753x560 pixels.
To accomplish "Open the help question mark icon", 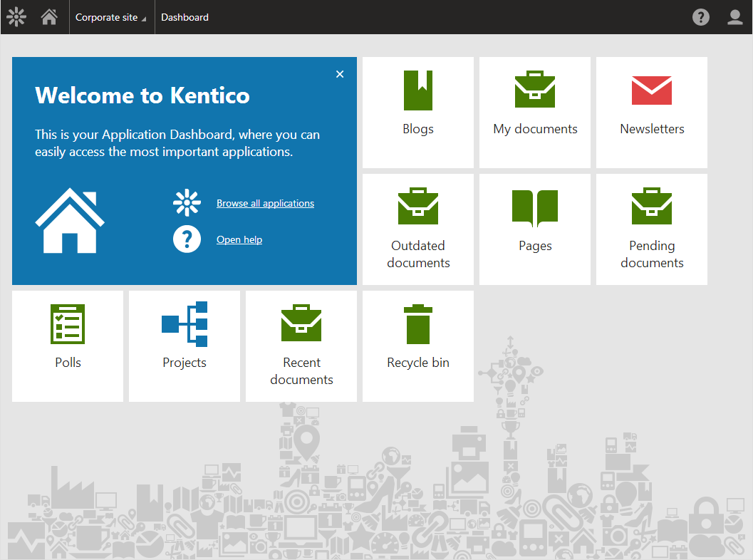I will pyautogui.click(x=701, y=17).
